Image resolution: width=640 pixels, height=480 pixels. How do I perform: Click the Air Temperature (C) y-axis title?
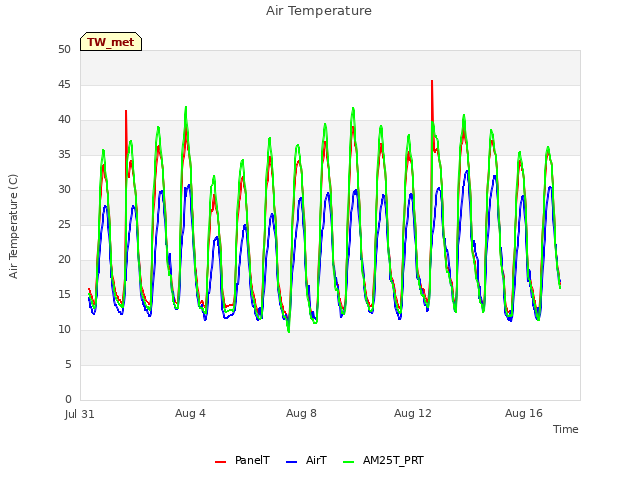click(13, 226)
